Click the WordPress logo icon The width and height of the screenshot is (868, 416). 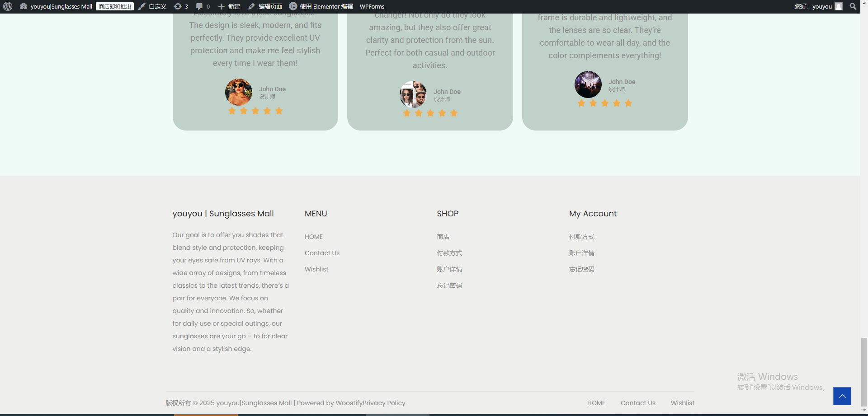(8, 6)
